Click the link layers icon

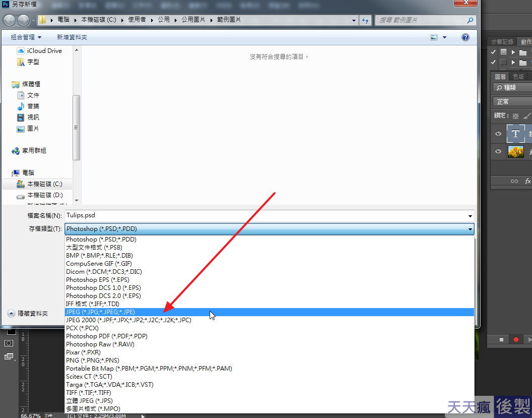pos(514,181)
